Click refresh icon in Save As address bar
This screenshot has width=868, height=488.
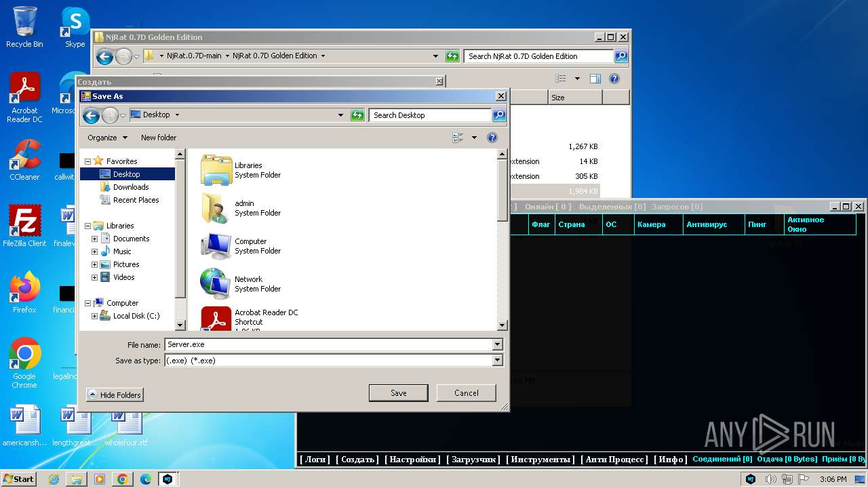357,115
